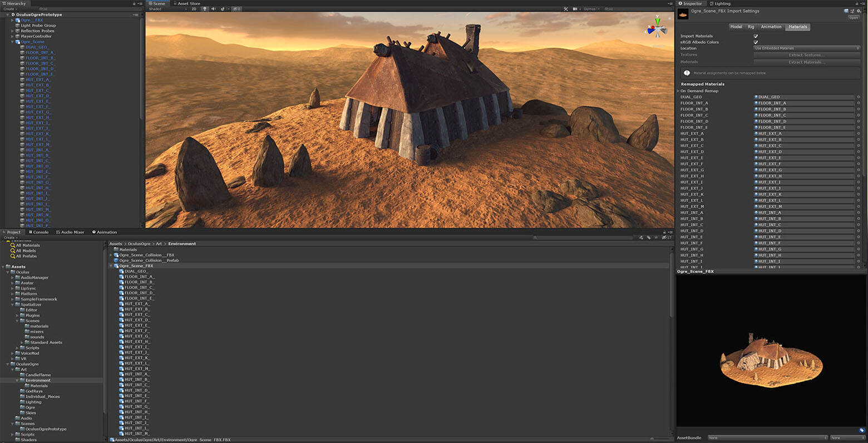Click object picker circle for DUAL_GEO material
This screenshot has width=868, height=443.
tap(859, 97)
